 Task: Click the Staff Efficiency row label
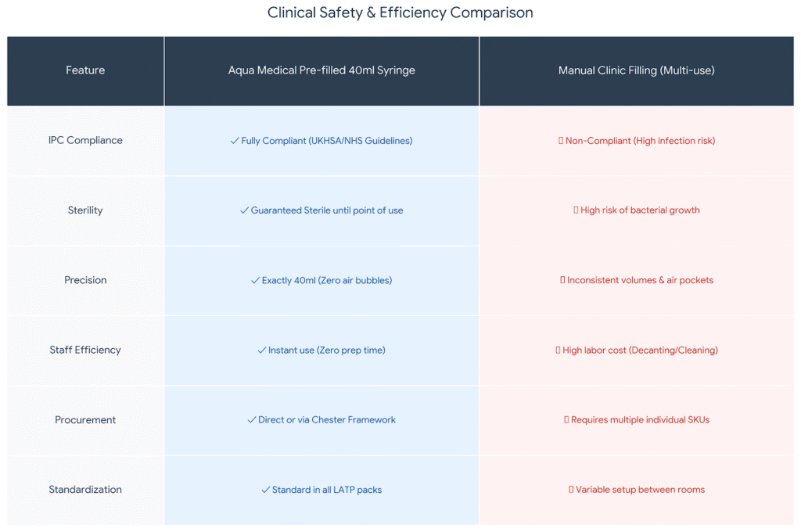(x=85, y=350)
